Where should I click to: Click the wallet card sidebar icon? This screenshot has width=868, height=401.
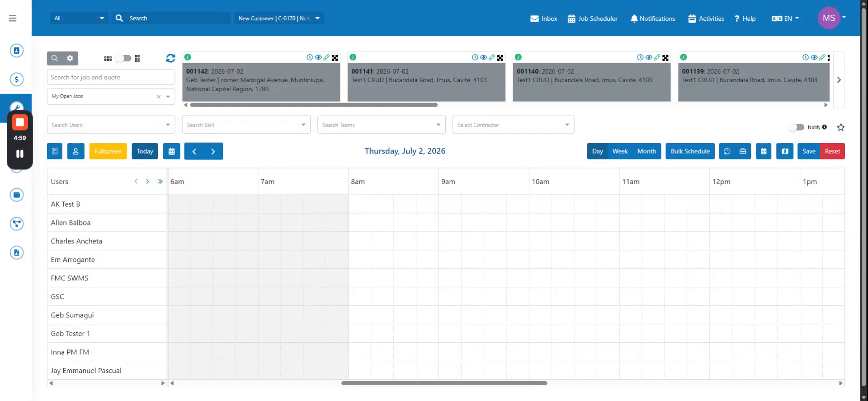click(x=17, y=195)
